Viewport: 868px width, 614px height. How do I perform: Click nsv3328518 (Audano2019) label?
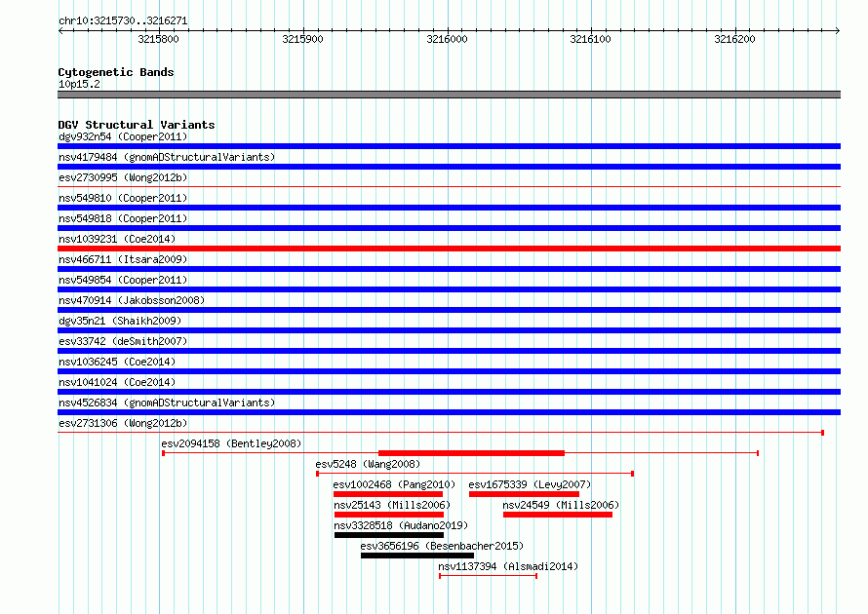pyautogui.click(x=401, y=525)
